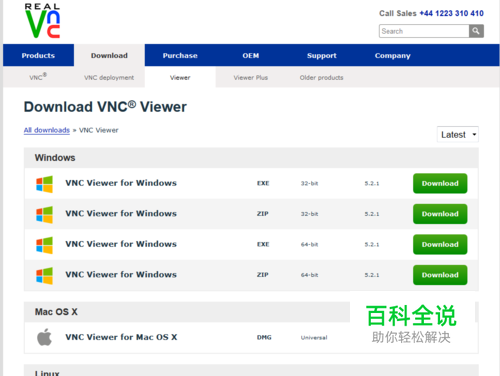
Task: Select the Viewer sub-tab
Action: click(x=180, y=77)
